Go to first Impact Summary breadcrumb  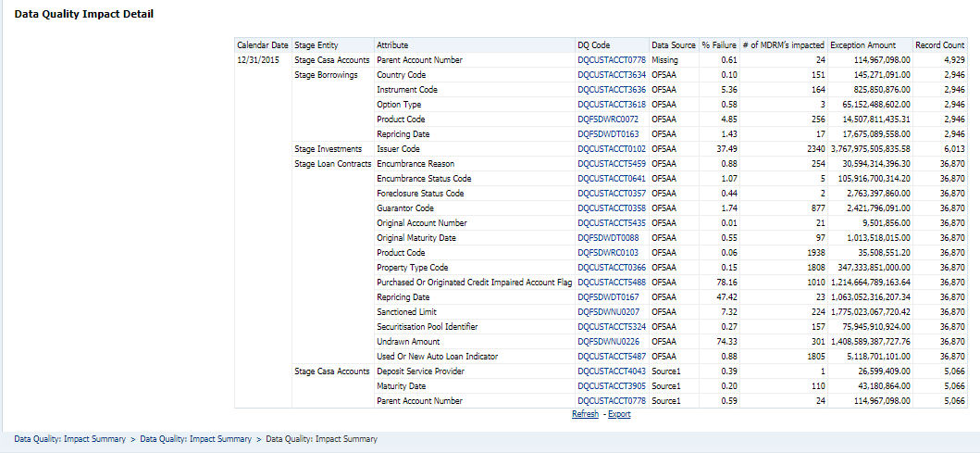coord(70,439)
